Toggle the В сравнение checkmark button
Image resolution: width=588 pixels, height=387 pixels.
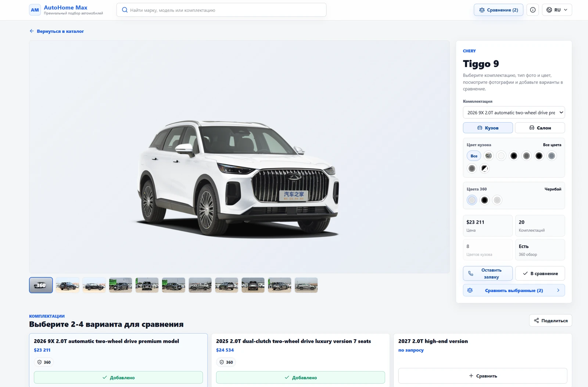(540, 273)
